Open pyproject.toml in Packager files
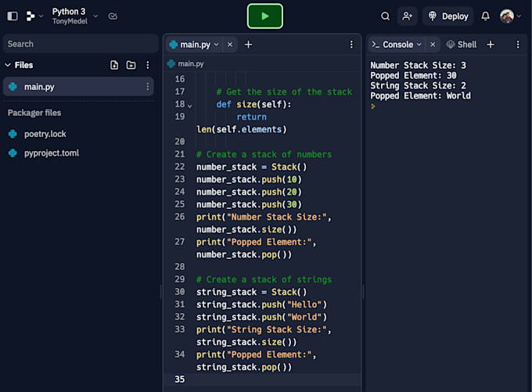This screenshot has height=392, width=532. click(51, 153)
